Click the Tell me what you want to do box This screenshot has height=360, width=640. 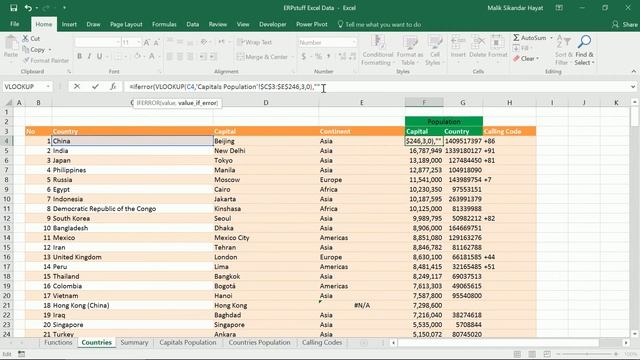379,24
